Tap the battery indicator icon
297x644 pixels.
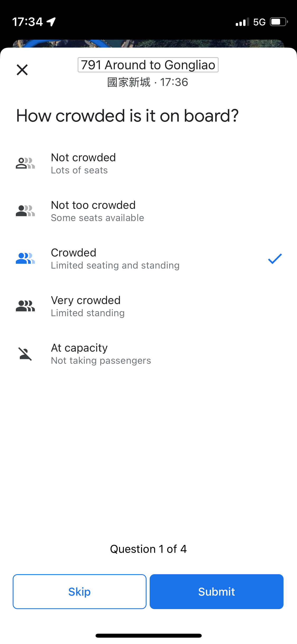279,22
